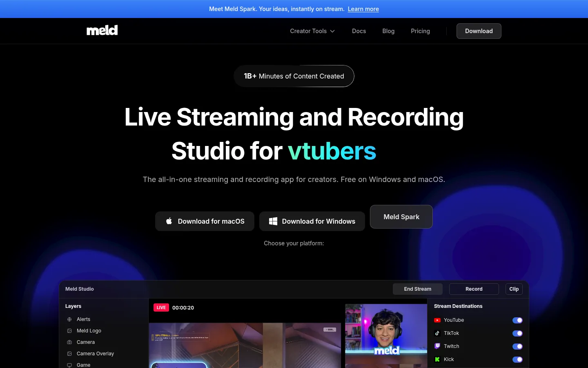Click the Layers panel heading
This screenshot has height=368, width=588.
[x=73, y=306]
